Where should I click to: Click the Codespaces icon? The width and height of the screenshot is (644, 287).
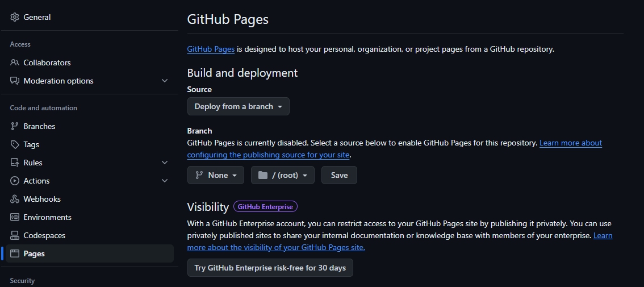coord(15,235)
